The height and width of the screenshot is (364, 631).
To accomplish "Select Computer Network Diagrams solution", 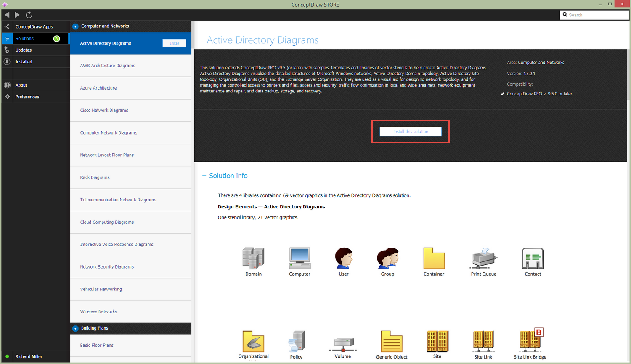I will point(131,133).
